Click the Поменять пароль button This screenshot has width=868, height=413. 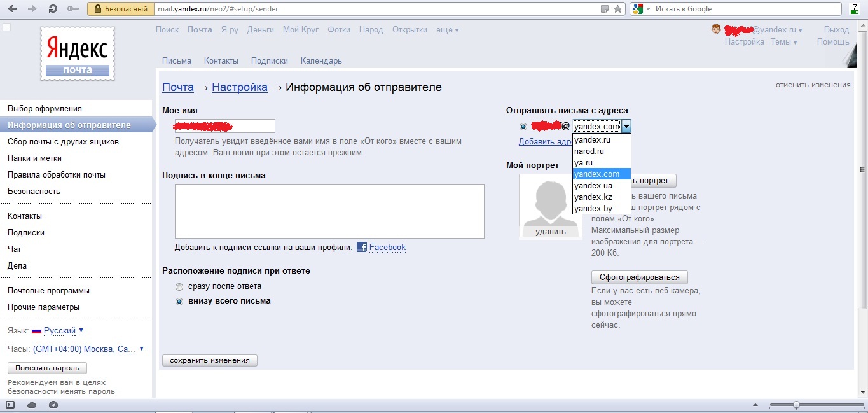point(48,368)
